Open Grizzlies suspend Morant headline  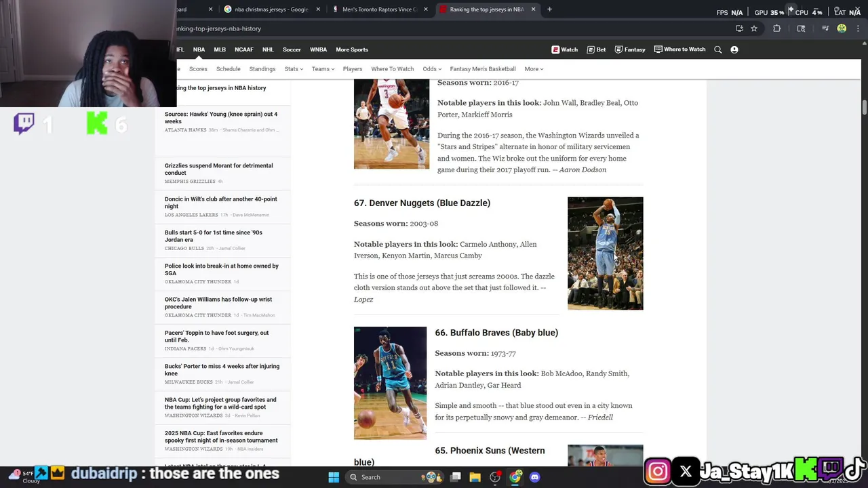pyautogui.click(x=218, y=169)
